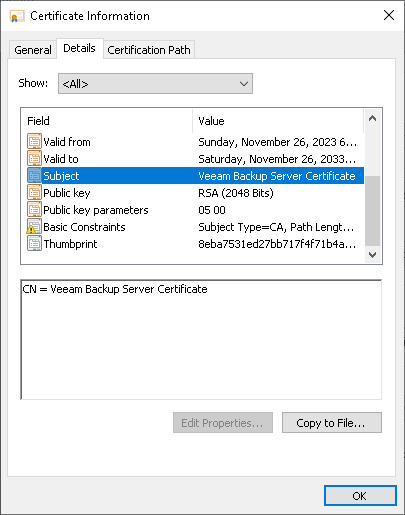The height and width of the screenshot is (515, 405).
Task: Click the 8eba7531ed27bb... thumbprint value
Action: (277, 244)
